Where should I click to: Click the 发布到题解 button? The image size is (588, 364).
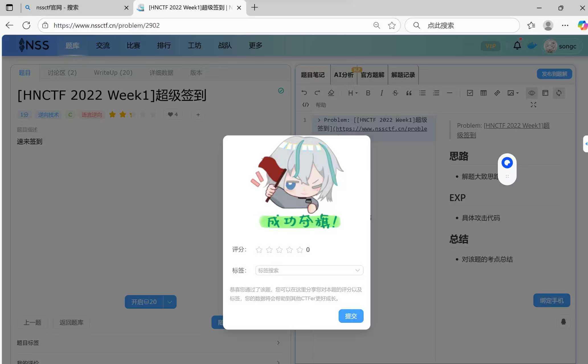coord(554,74)
